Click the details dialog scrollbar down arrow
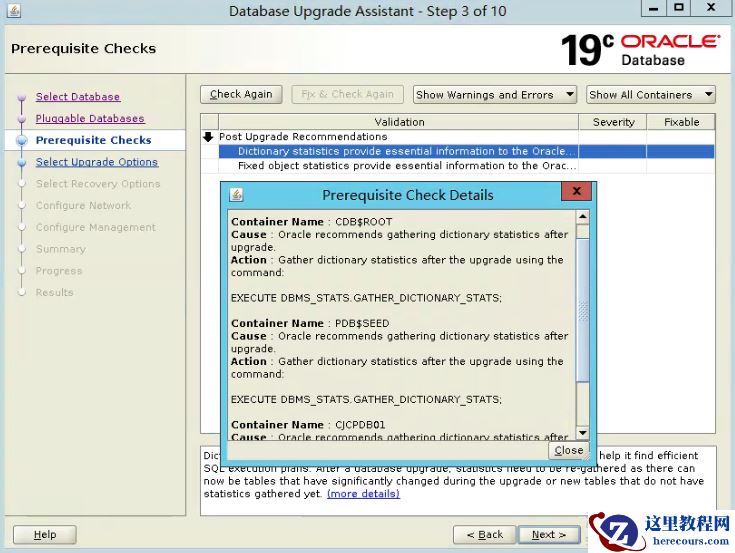 click(582, 433)
